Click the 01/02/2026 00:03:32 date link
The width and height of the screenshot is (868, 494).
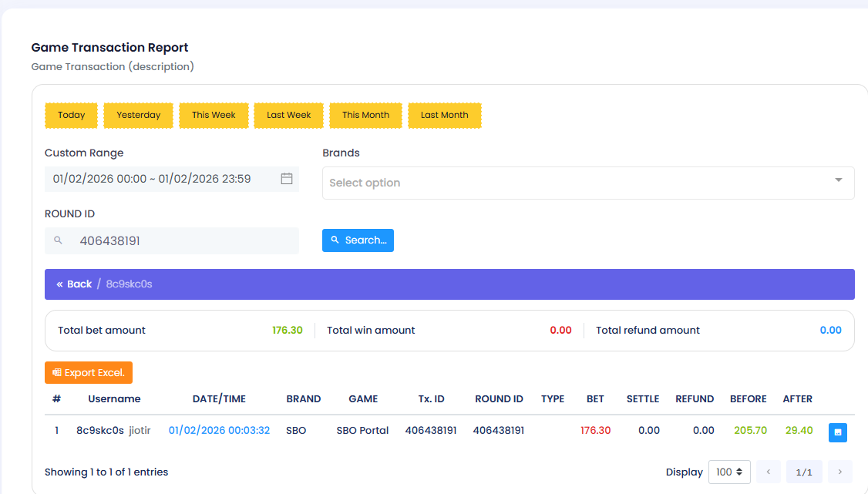pos(219,431)
